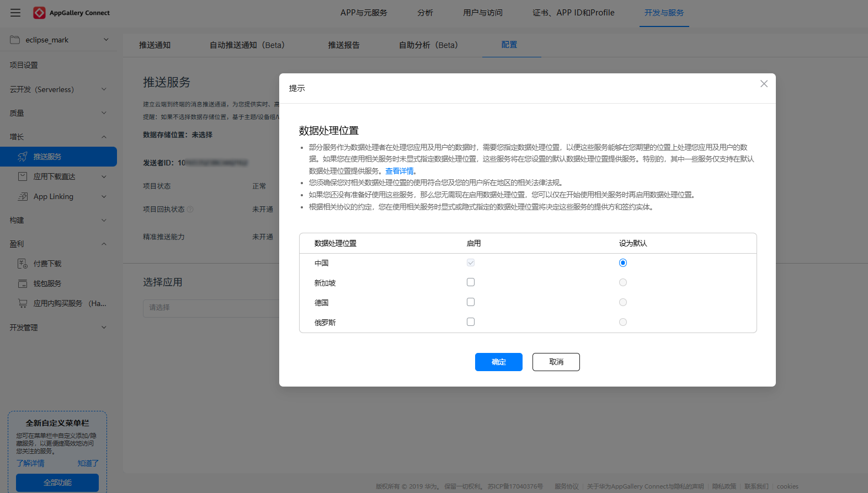Image resolution: width=868 pixels, height=493 pixels.
Task: Switch to the 推送通知 tab
Action: pos(155,45)
